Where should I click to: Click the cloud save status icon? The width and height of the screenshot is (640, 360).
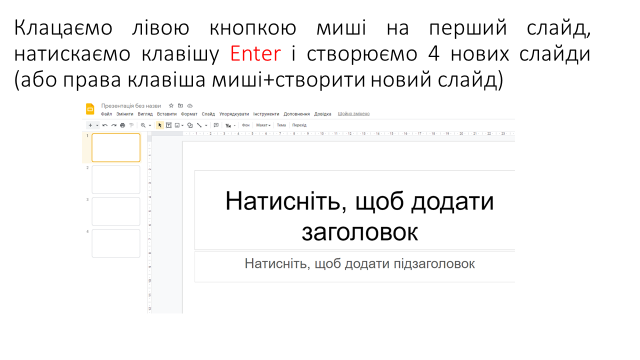point(190,106)
